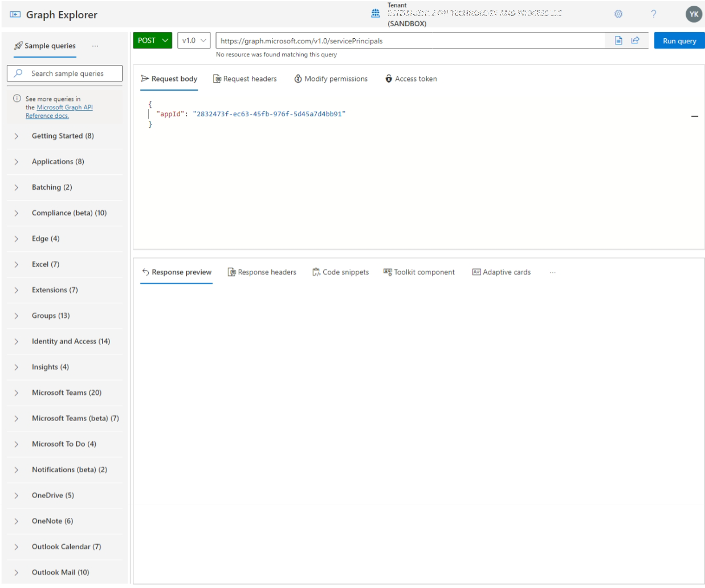Click the query URL input field

[x=410, y=40]
